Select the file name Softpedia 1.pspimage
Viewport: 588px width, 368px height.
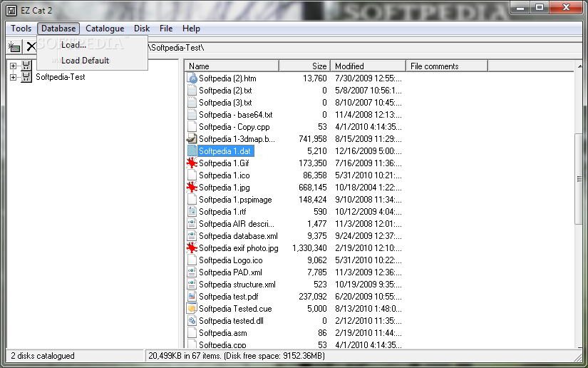(x=235, y=200)
